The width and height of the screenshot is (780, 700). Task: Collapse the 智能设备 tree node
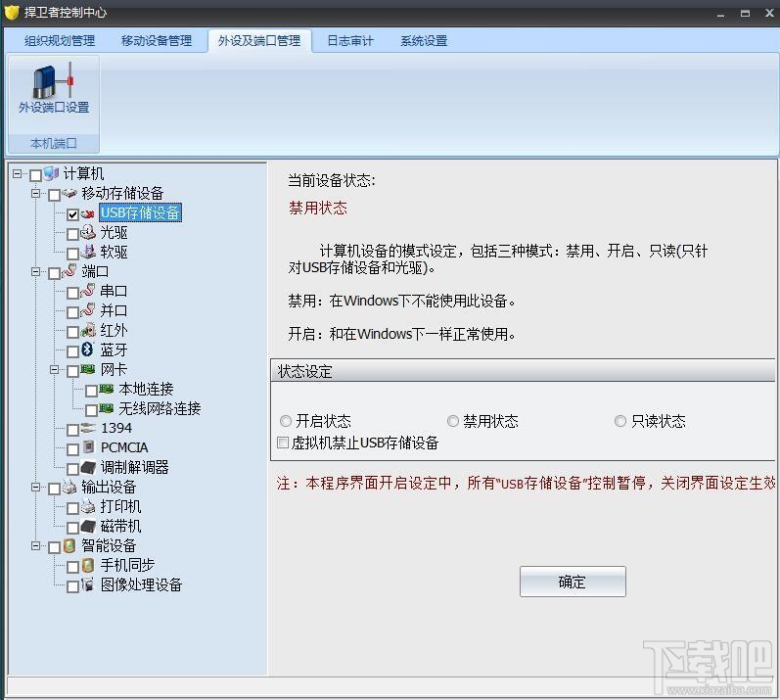[36, 545]
